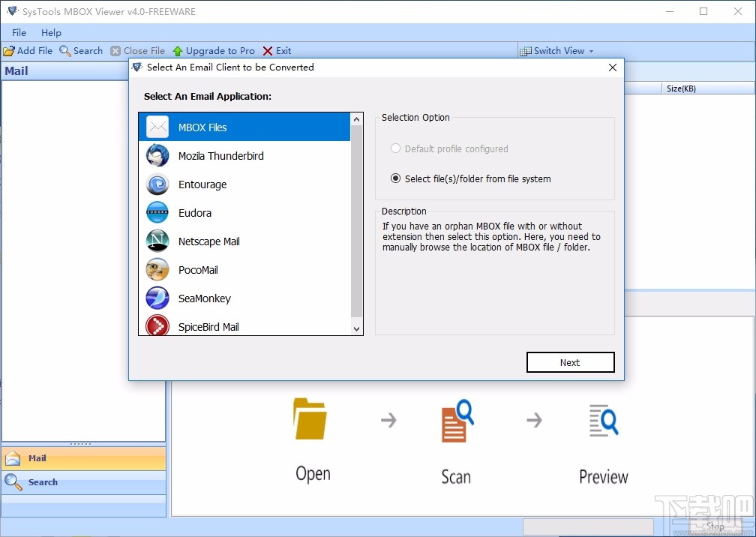Open the Help menu
This screenshot has width=756, height=537.
tap(51, 32)
